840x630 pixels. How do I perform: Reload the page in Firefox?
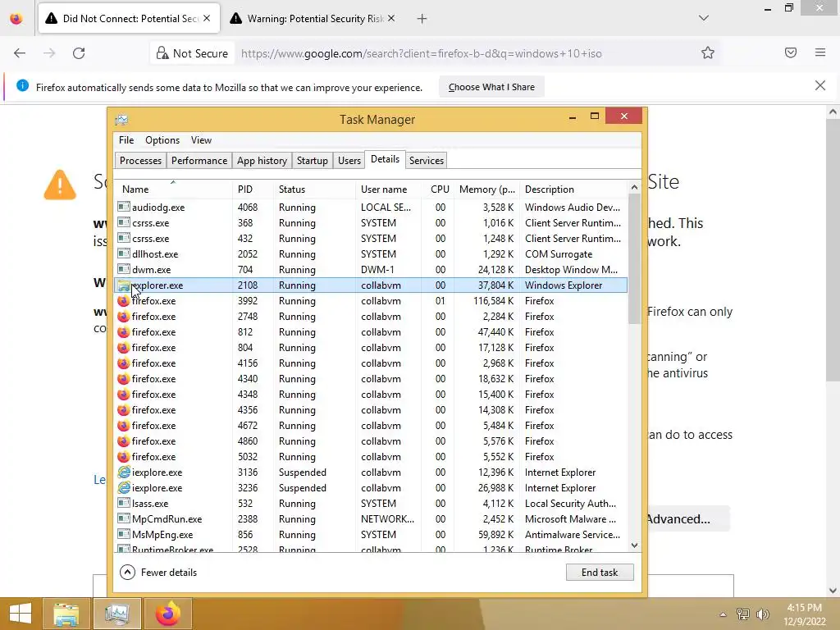coord(79,53)
